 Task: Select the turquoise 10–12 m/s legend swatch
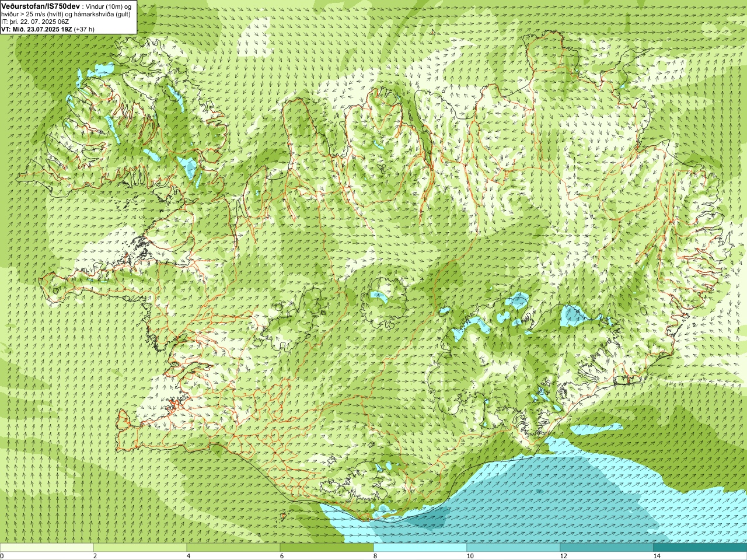[514, 548]
